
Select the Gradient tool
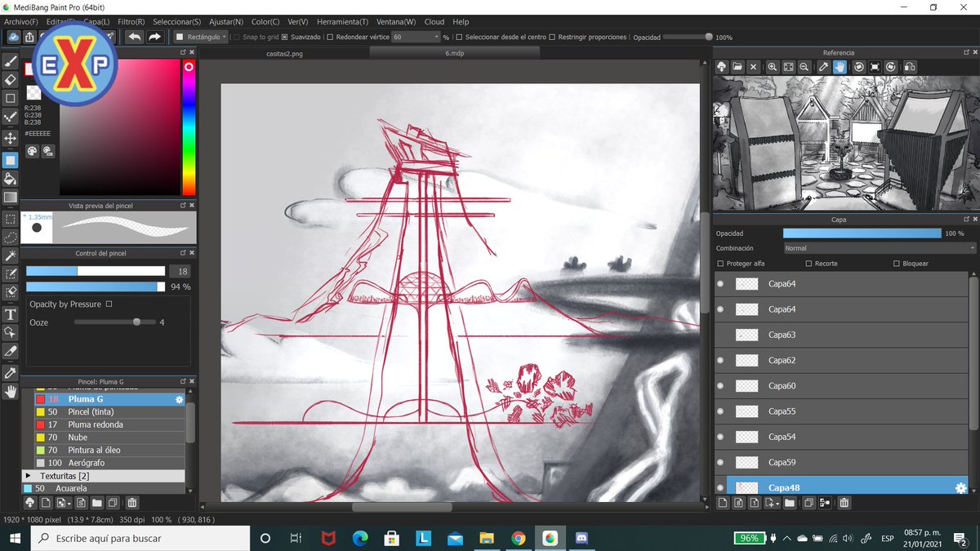(x=11, y=198)
